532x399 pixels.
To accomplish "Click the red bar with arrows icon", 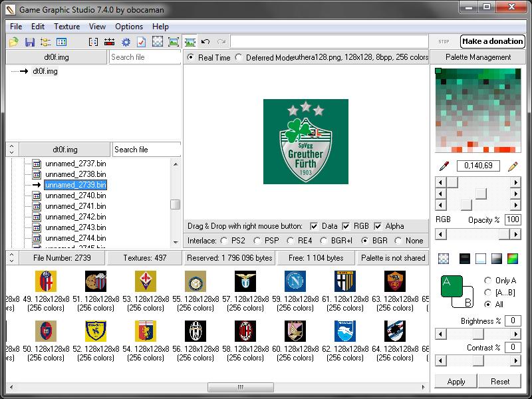I will [x=109, y=42].
